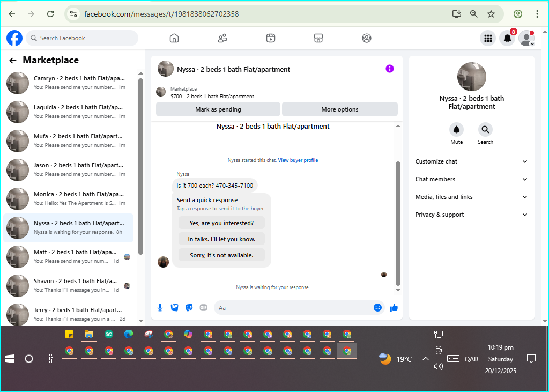Open weather widget showing 19°C
Viewport: 549px width, 392px height.
[x=396, y=359]
